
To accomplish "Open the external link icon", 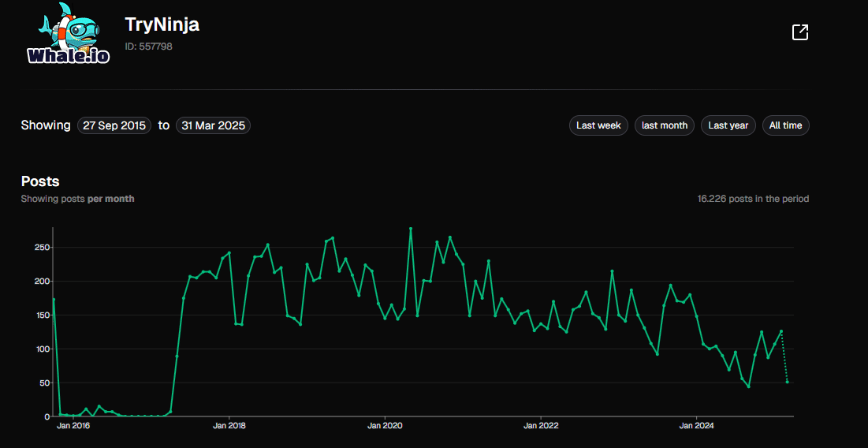I will [800, 32].
